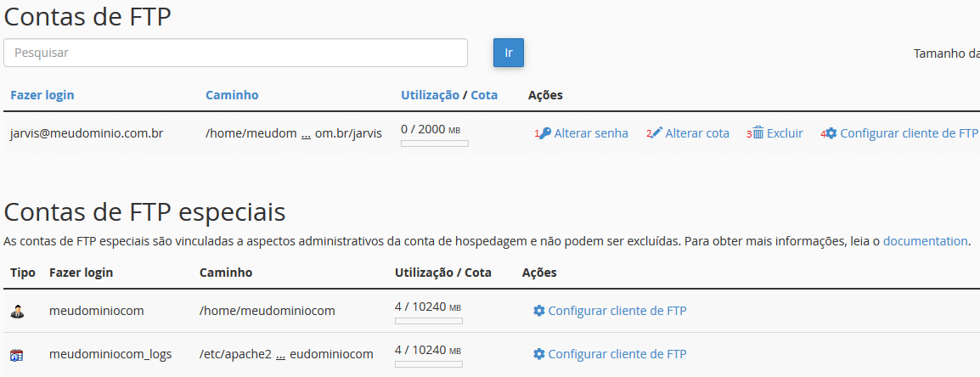This screenshot has height=377, width=980.
Task: Expand truncated path ellipsis for meudominiocom_logs
Action: click(280, 355)
